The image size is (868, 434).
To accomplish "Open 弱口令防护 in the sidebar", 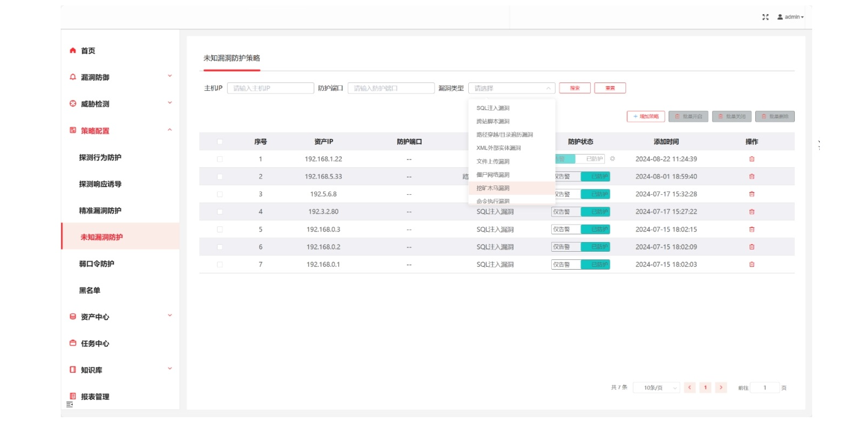I will (97, 264).
